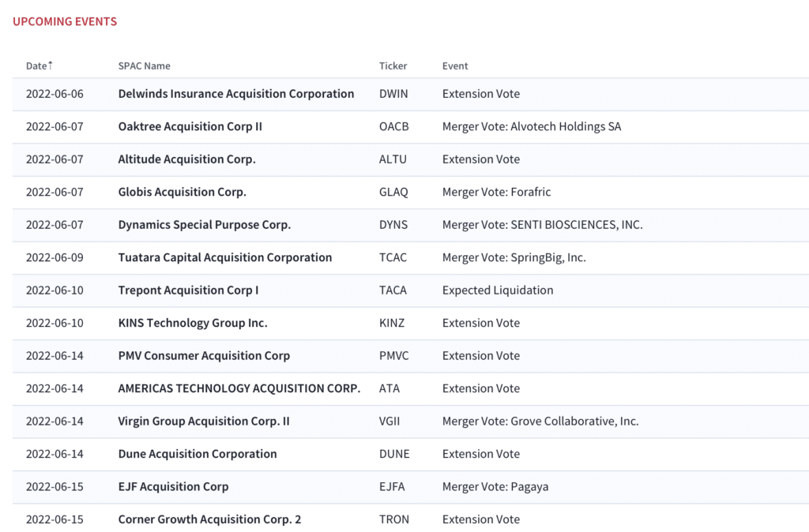Sort by the Event column header
Screen dimensions: 809x532
click(x=455, y=66)
